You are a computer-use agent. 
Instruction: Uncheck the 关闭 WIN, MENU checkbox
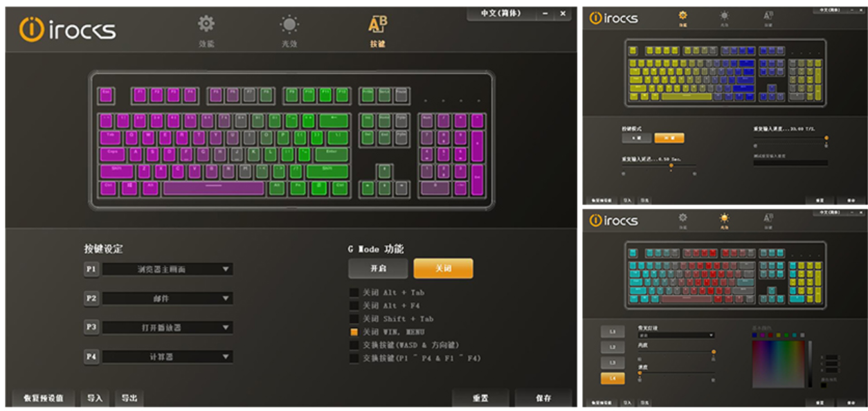354,331
